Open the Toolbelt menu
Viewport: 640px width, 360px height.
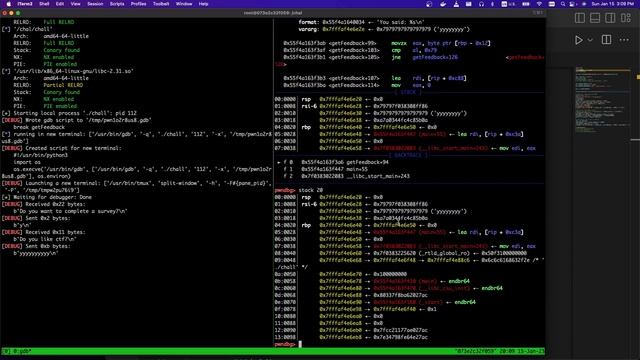(161, 4)
